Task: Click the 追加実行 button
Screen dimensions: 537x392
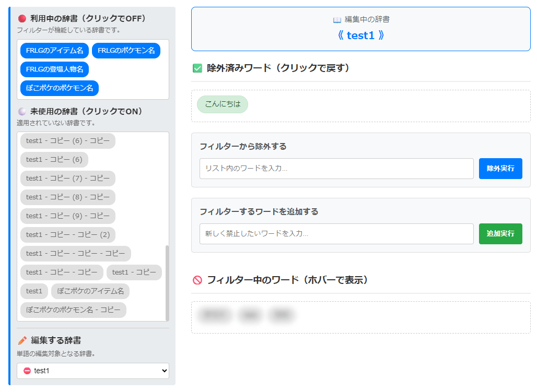Action: coord(500,234)
